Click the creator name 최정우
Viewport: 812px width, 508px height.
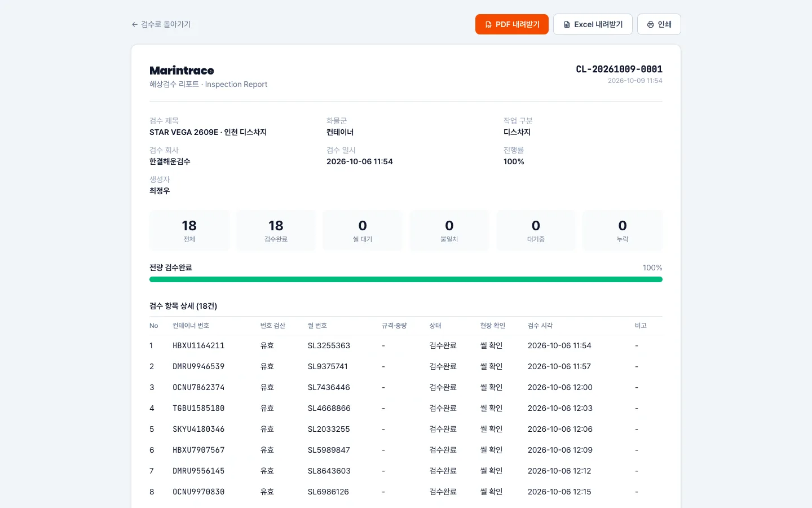point(160,191)
